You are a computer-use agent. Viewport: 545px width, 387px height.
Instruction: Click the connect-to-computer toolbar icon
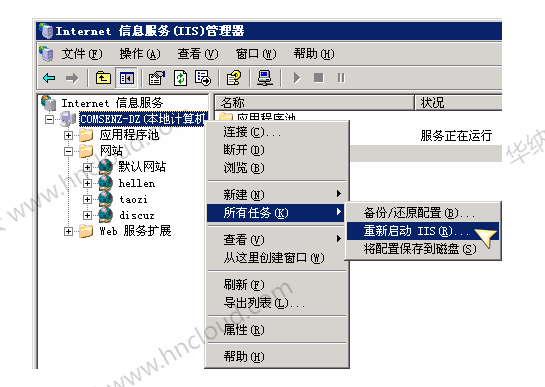265,78
